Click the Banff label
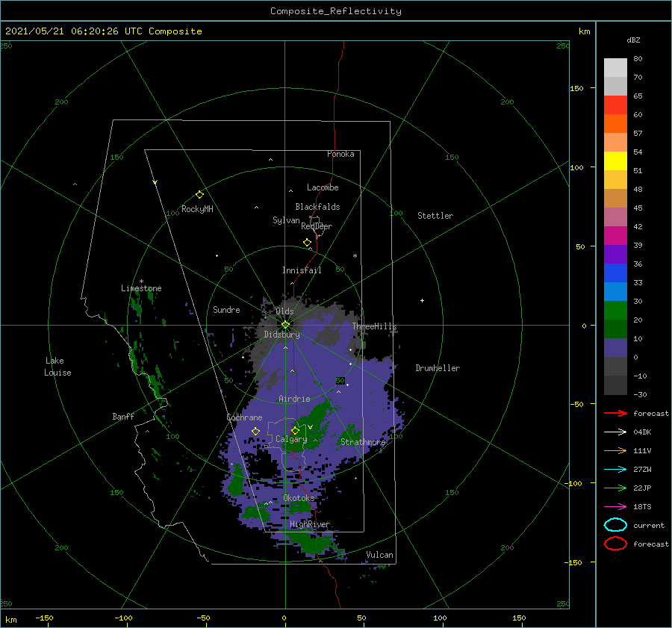The image size is (672, 628). click(x=123, y=417)
